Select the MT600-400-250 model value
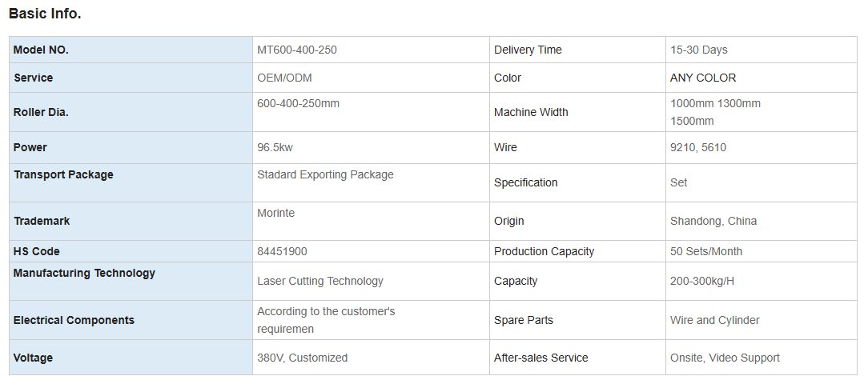Viewport: 868px width, 388px height. [297, 50]
